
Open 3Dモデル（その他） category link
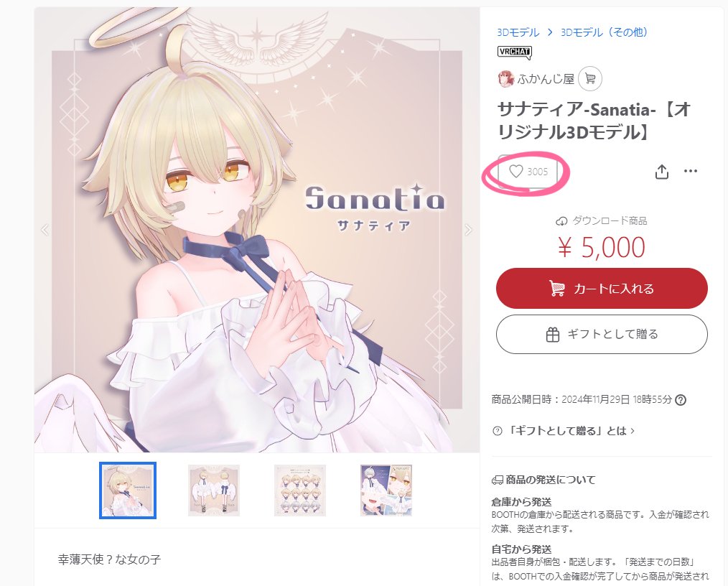(604, 32)
